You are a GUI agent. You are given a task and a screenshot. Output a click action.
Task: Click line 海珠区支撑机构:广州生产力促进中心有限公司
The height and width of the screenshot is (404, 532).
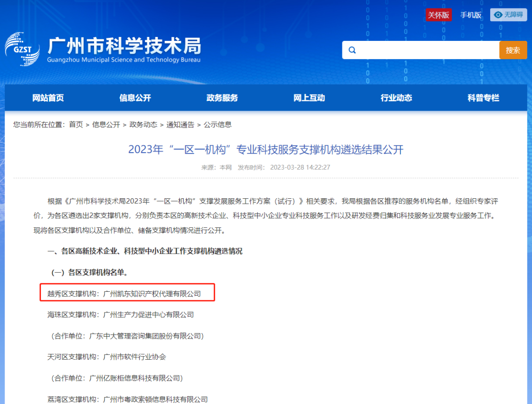[121, 315]
